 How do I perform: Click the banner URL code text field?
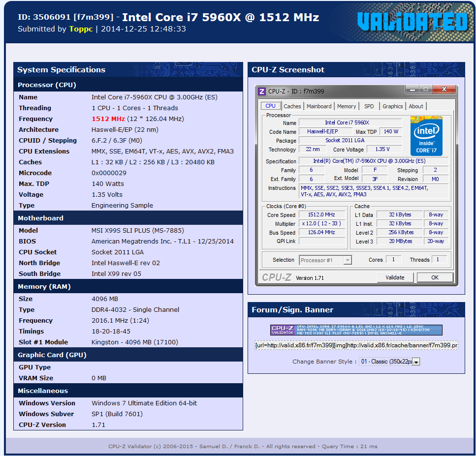click(x=356, y=345)
